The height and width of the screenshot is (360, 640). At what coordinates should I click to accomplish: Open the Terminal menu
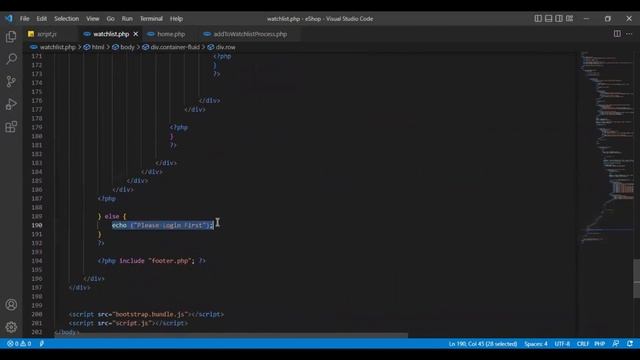151,18
